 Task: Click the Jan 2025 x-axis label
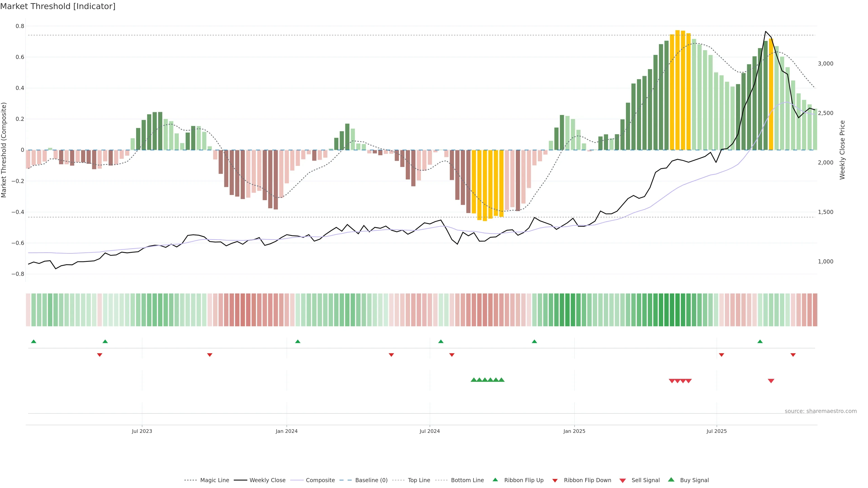click(x=574, y=431)
